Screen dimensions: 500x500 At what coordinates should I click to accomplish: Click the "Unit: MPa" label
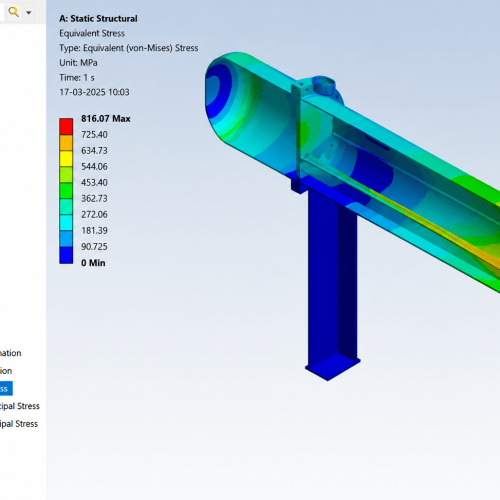(x=78, y=63)
